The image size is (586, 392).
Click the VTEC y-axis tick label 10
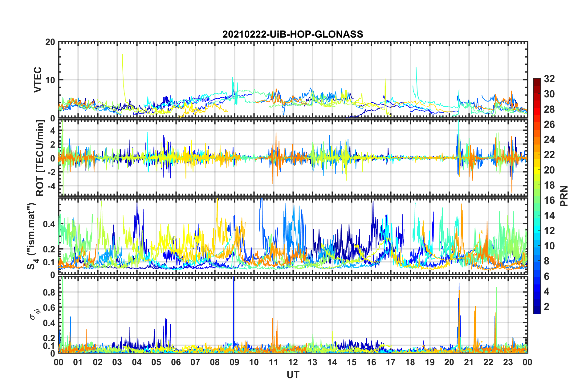pos(50,80)
